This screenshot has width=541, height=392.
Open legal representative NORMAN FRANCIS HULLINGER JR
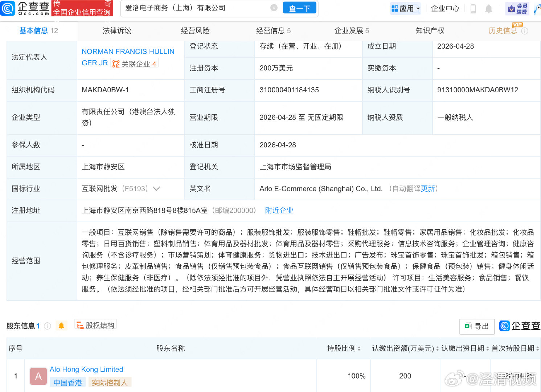pos(128,57)
